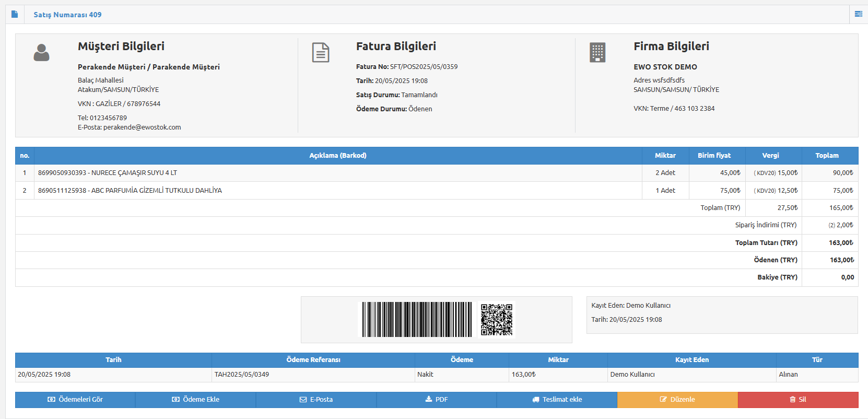The width and height of the screenshot is (868, 419).
Task: Open Ödemeleri Gör payments view
Action: 75,400
